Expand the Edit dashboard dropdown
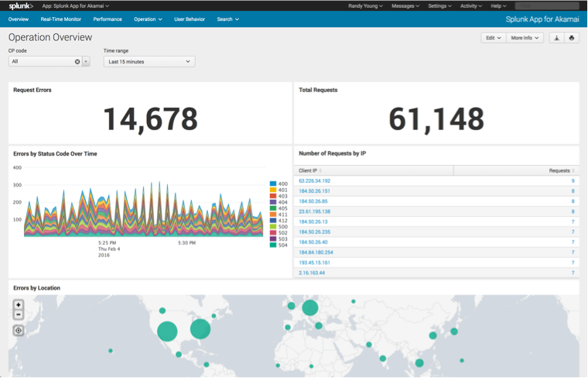This screenshot has width=588, height=378. 494,38
